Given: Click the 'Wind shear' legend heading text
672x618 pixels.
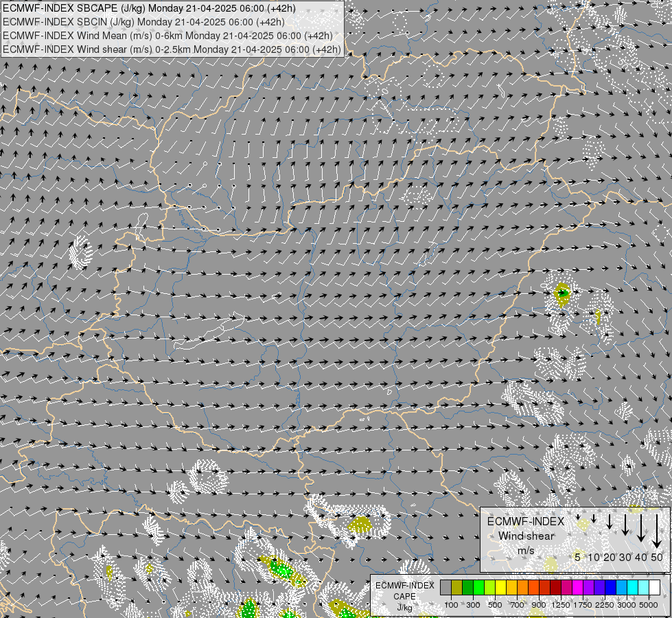Looking at the screenshot, I should point(526,536).
